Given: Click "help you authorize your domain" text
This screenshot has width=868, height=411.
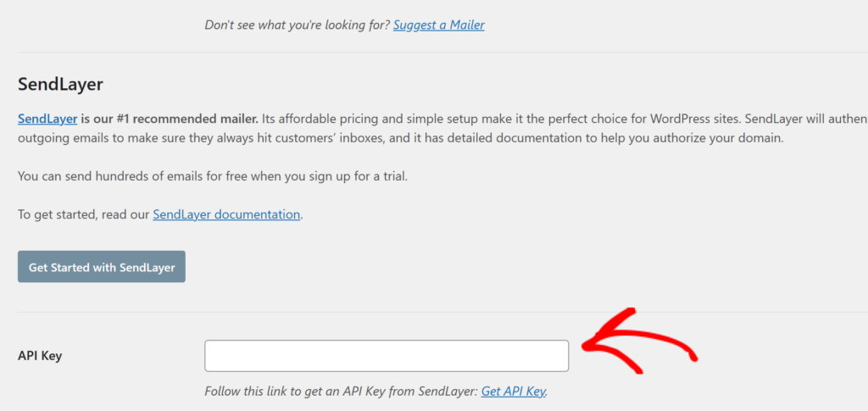Looking at the screenshot, I should coord(695,138).
